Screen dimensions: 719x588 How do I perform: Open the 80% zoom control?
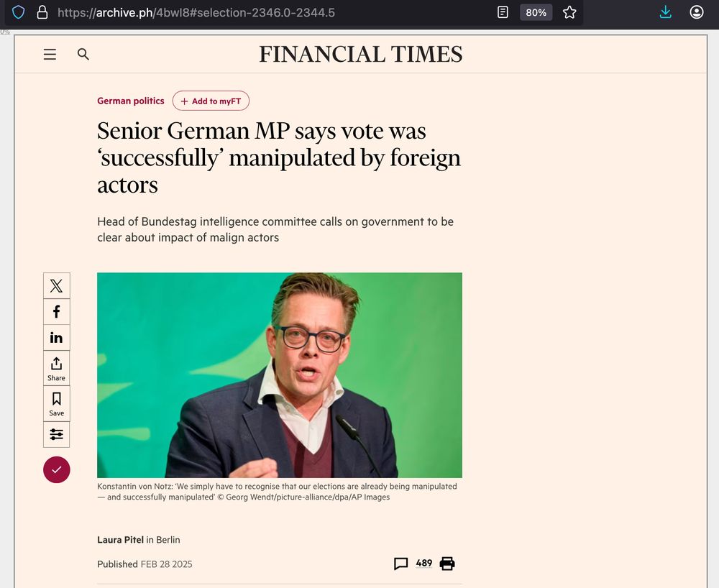coord(536,12)
